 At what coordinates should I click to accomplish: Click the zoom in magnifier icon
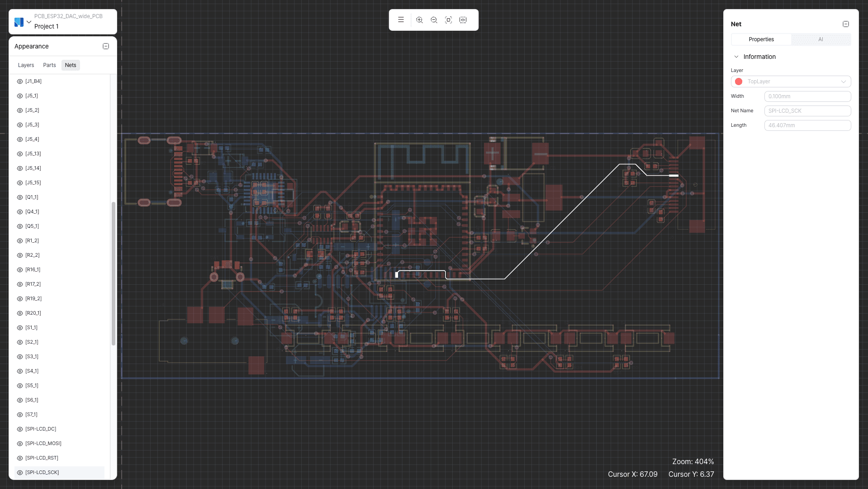pos(420,20)
